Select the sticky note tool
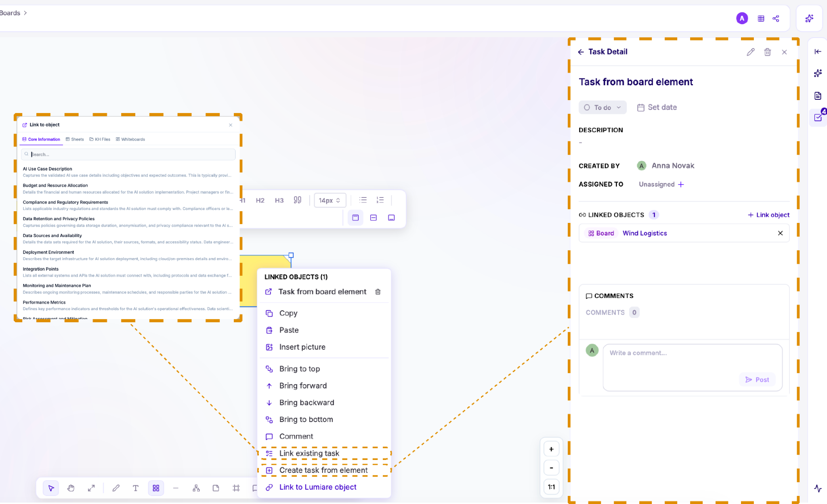This screenshot has height=504, width=827. pyautogui.click(x=216, y=488)
